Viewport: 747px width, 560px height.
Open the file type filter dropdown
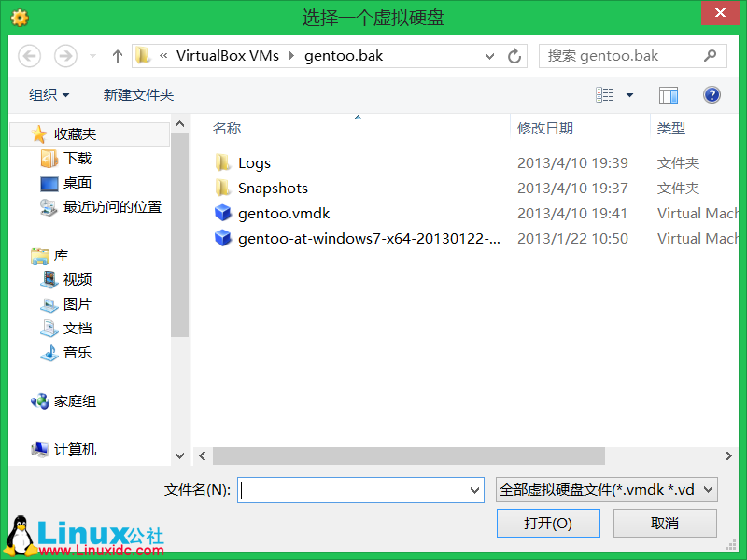[x=606, y=489]
